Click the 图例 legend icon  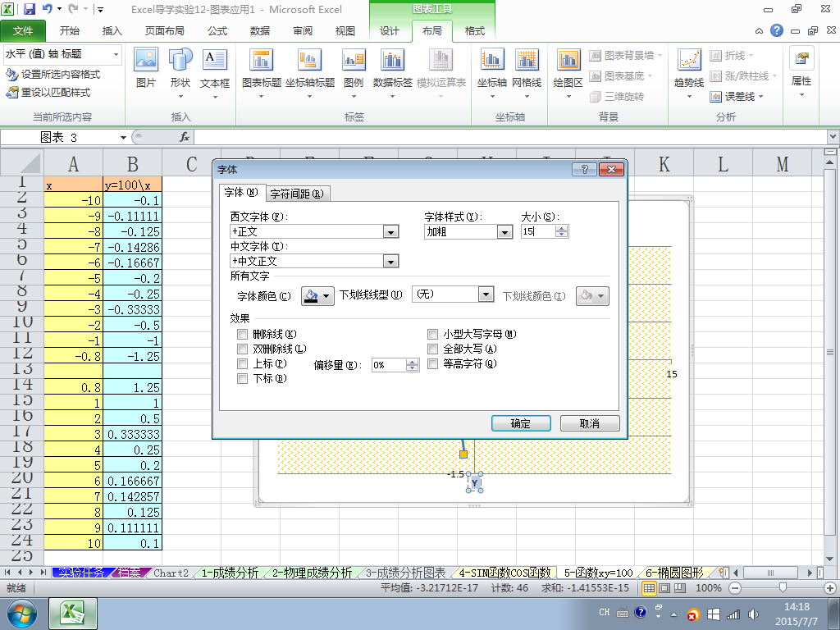click(354, 60)
